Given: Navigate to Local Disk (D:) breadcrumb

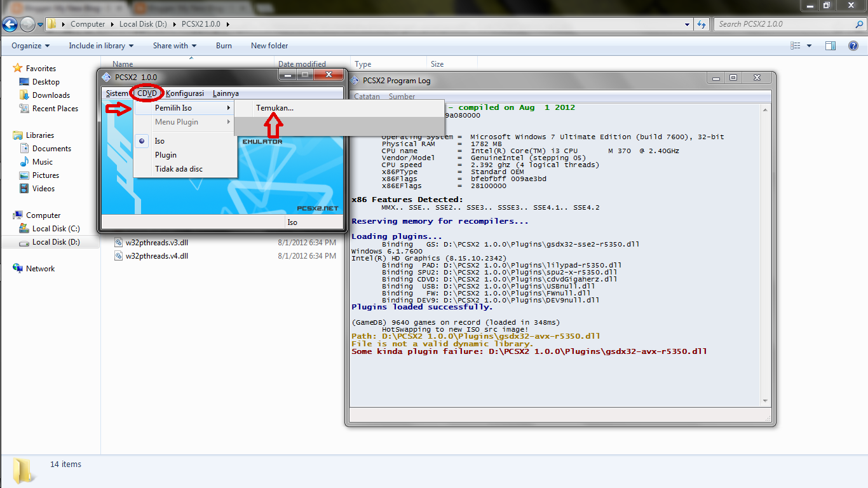Looking at the screenshot, I should point(144,24).
